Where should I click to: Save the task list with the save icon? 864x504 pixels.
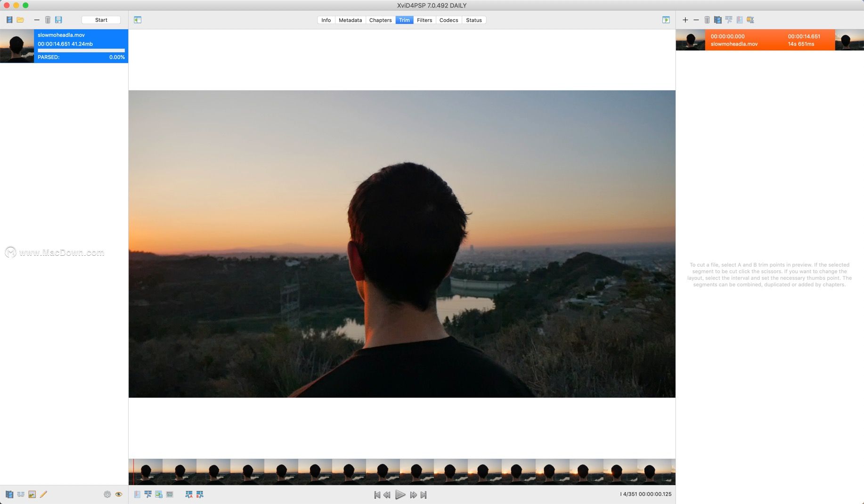click(x=59, y=19)
